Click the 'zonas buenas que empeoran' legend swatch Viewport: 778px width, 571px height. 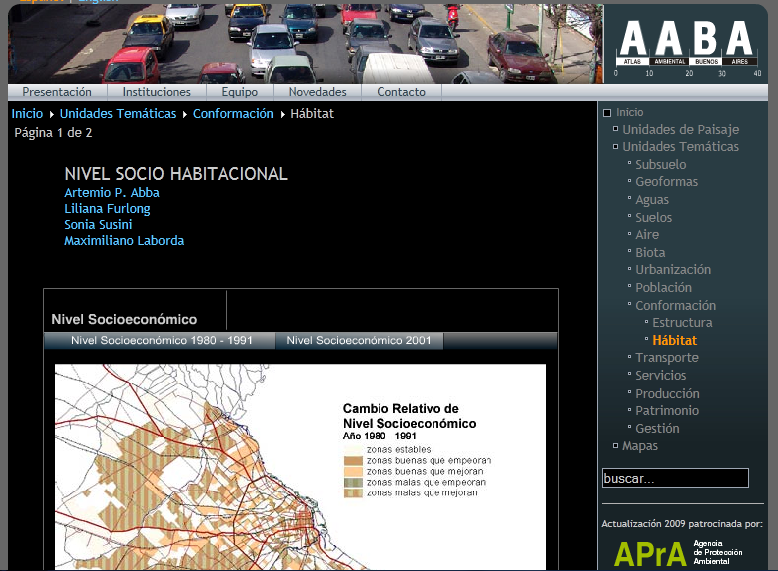(353, 460)
